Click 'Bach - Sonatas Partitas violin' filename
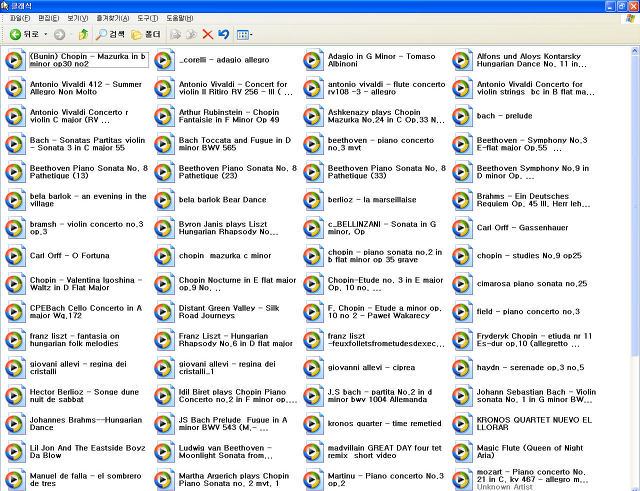640x491 pixels. tap(87, 144)
